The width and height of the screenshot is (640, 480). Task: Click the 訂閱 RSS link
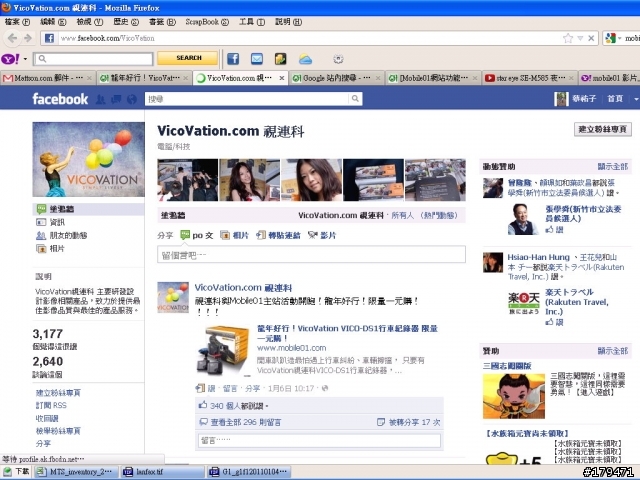(51, 405)
